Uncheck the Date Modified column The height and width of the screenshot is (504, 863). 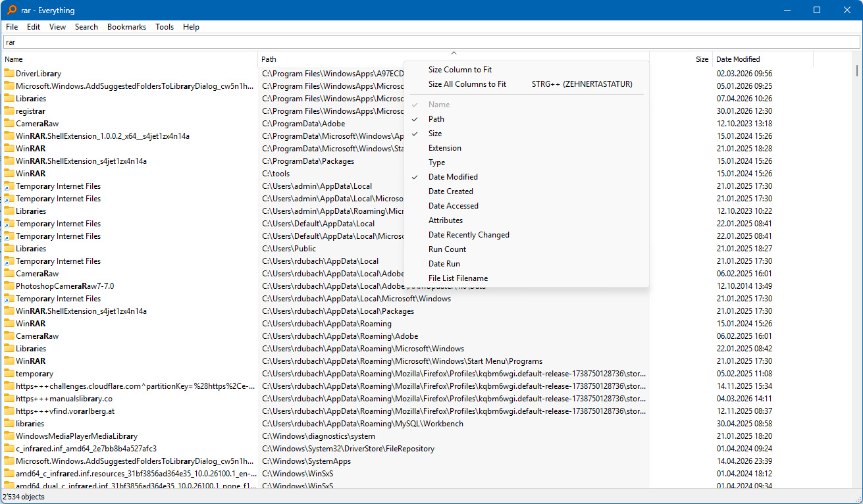pyautogui.click(x=453, y=177)
